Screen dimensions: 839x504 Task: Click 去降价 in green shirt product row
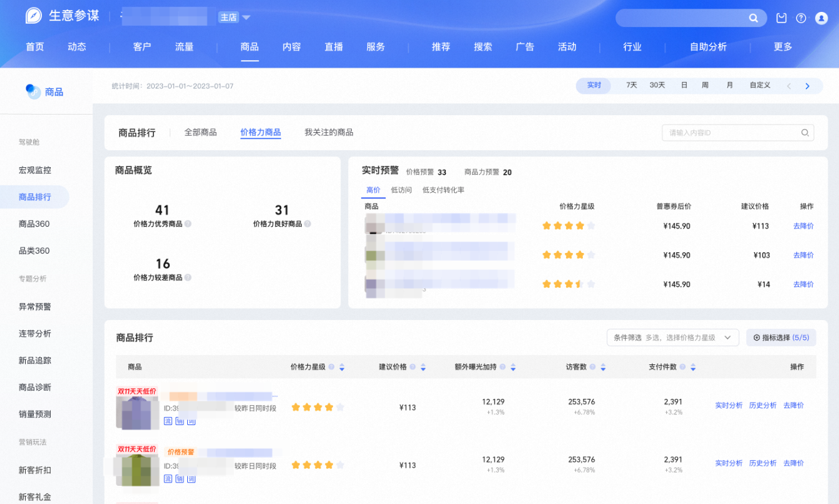(x=793, y=463)
